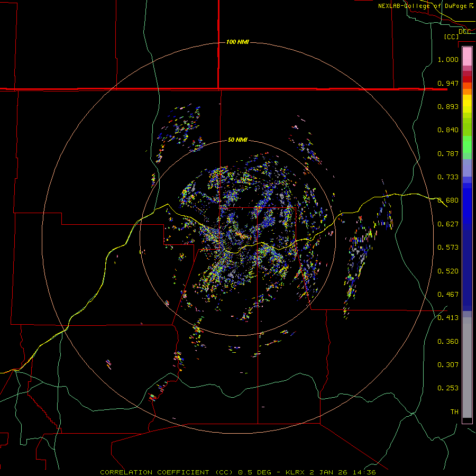The width and height of the screenshot is (476, 476).
Task: Click the 0.360 scale value
Action: pos(448,342)
